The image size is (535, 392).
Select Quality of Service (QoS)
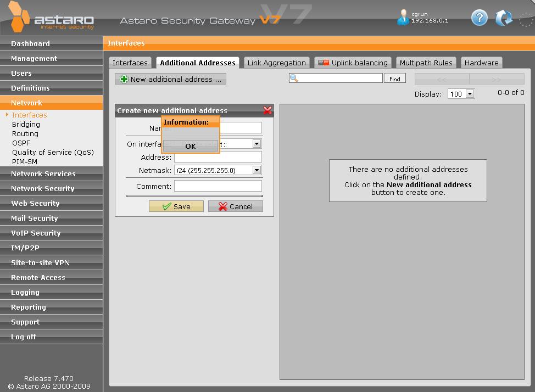coord(53,152)
